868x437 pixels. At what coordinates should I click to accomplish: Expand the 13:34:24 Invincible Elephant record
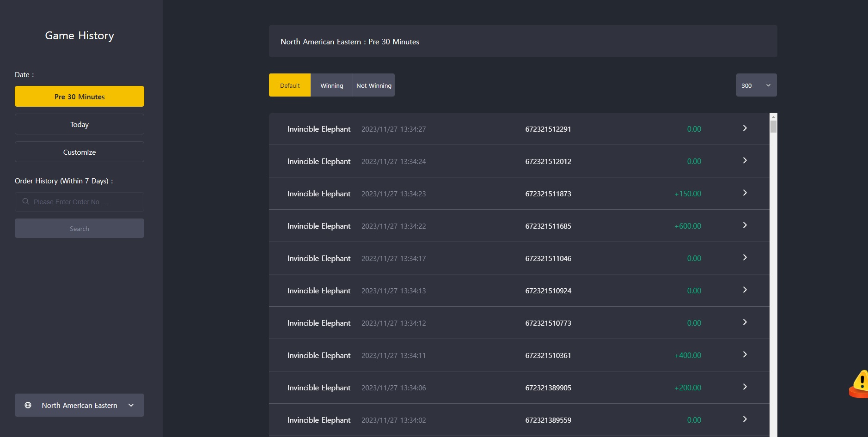click(519, 161)
